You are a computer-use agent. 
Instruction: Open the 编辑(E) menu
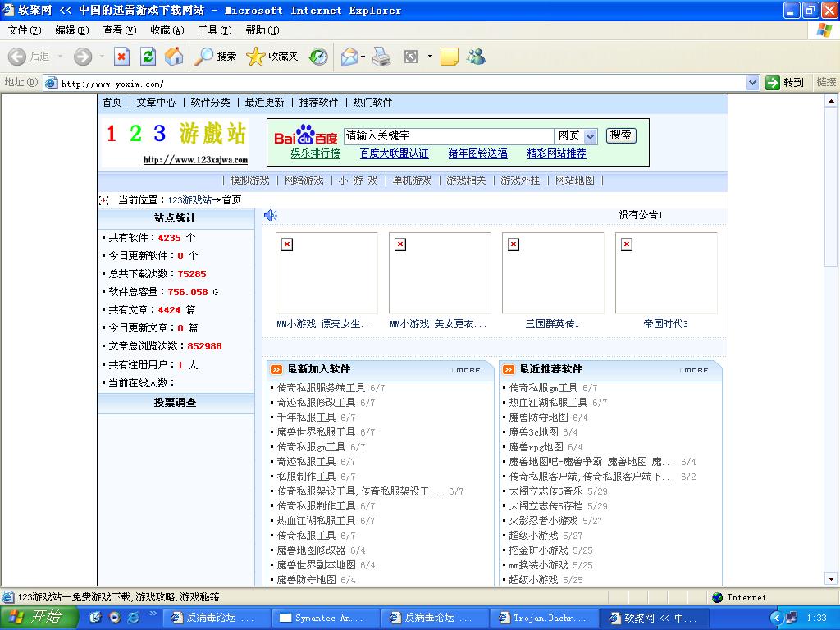coord(72,30)
